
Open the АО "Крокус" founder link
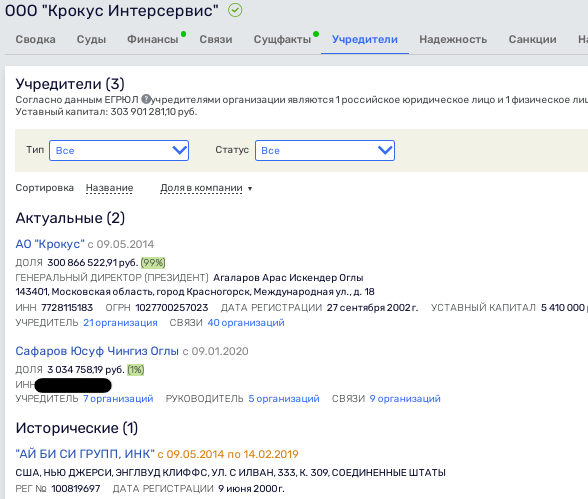coord(50,244)
